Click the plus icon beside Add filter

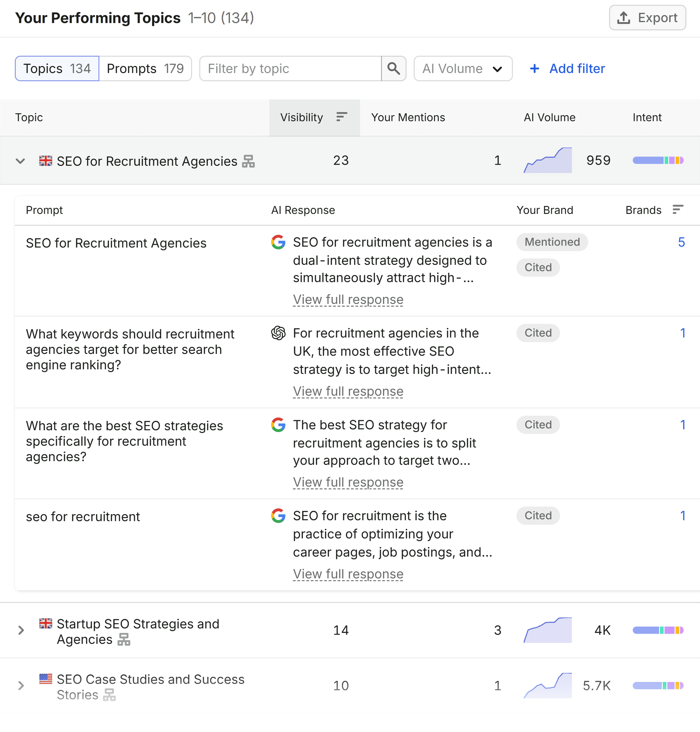point(535,69)
